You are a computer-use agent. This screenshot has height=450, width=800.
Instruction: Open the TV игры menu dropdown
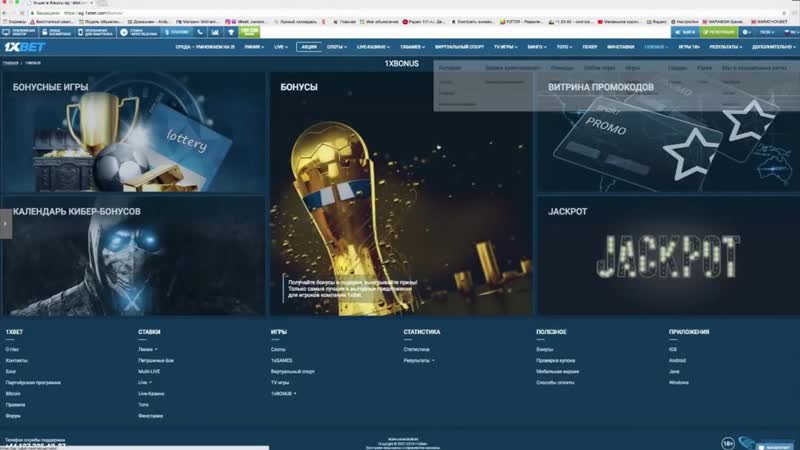[x=505, y=47]
